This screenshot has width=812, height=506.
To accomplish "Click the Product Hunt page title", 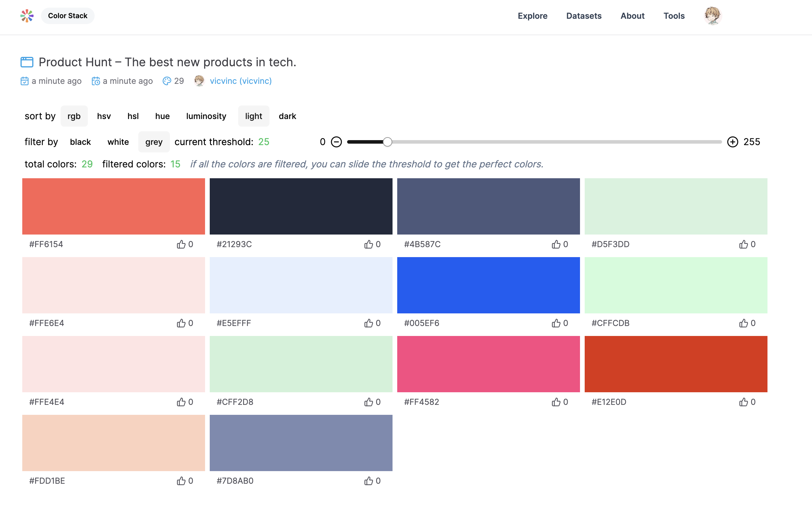I will tap(168, 62).
